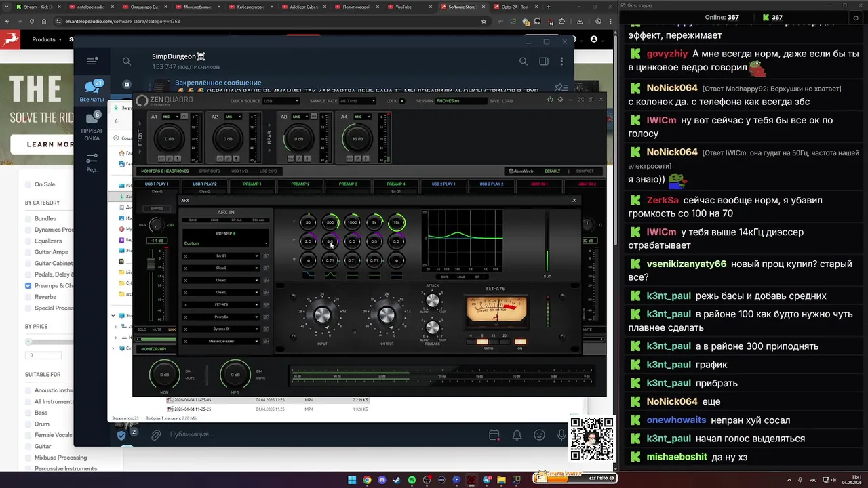Image resolution: width=868 pixels, height=488 pixels.
Task: Open the Clock Source USB dropdown
Action: click(x=281, y=101)
